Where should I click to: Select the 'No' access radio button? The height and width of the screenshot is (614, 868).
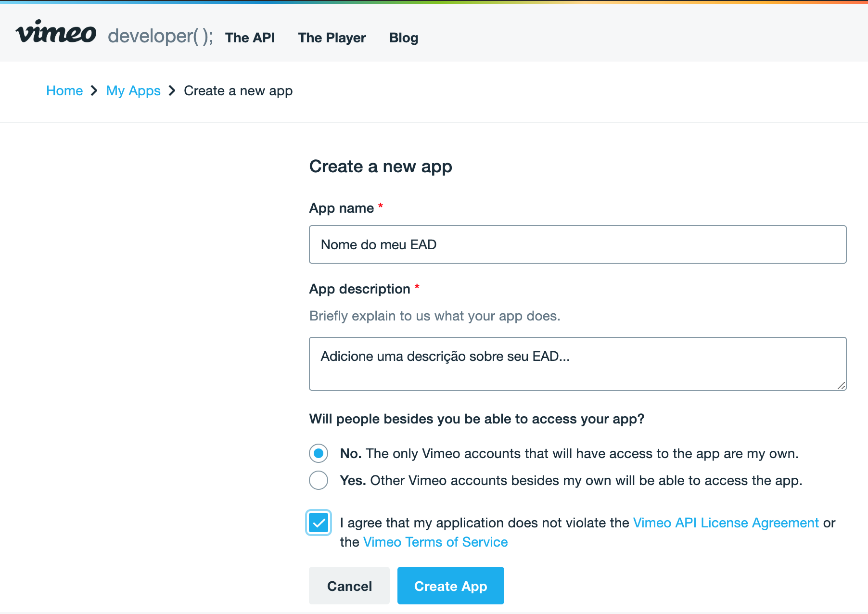click(319, 453)
